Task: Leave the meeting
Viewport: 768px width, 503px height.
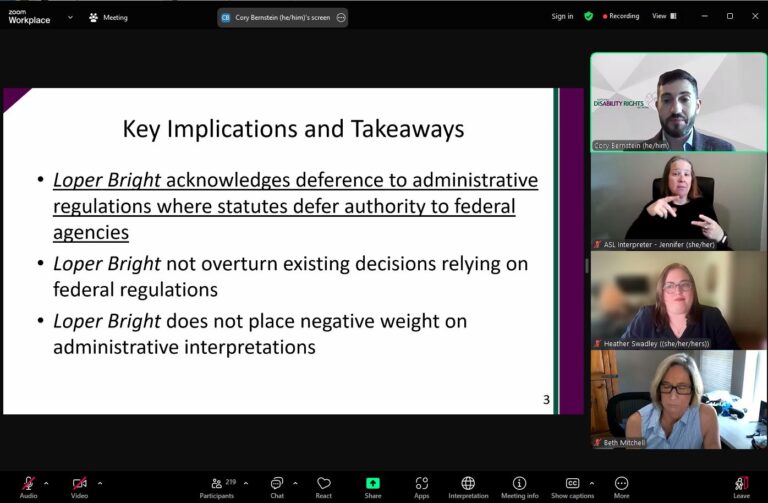Action: tap(741, 486)
